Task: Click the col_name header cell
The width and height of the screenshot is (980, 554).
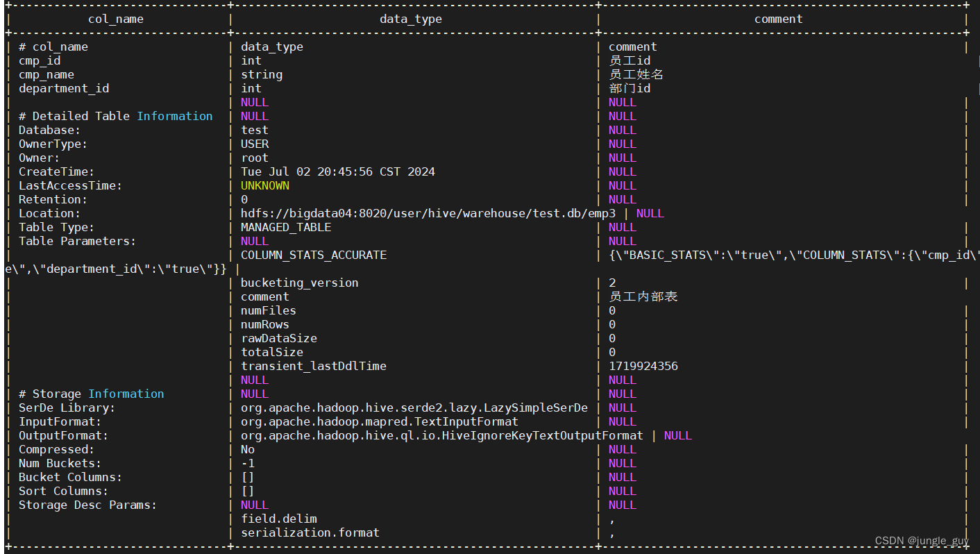Action: coord(116,19)
